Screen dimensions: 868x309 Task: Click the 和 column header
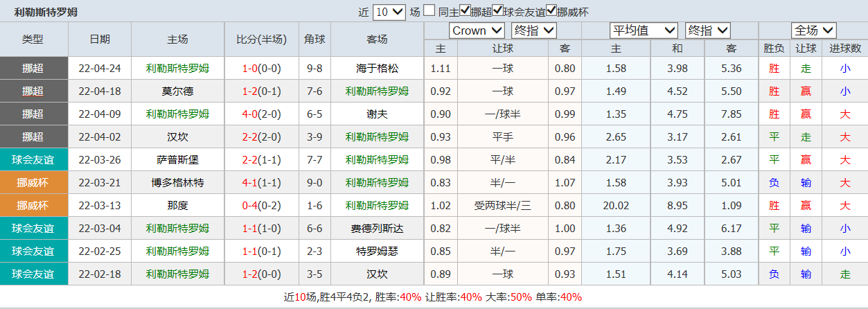point(677,48)
